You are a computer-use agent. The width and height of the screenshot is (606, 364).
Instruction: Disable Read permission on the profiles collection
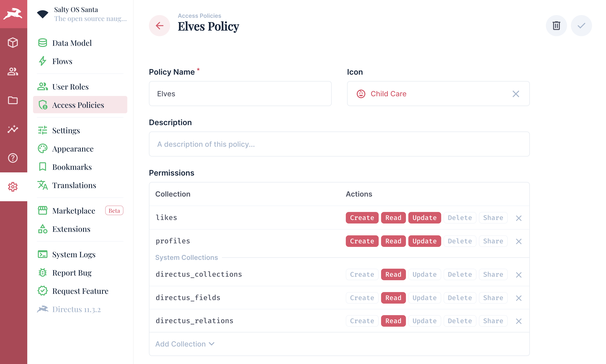tap(393, 241)
